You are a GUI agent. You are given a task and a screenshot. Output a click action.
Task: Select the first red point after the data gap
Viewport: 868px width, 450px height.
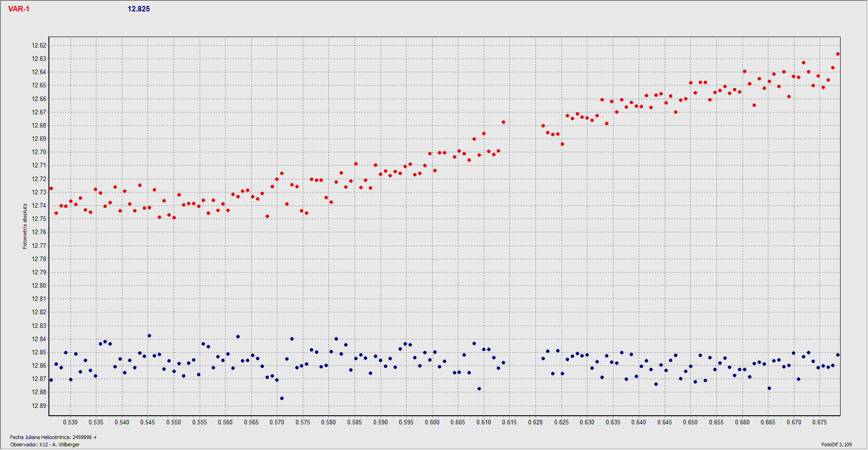point(543,126)
